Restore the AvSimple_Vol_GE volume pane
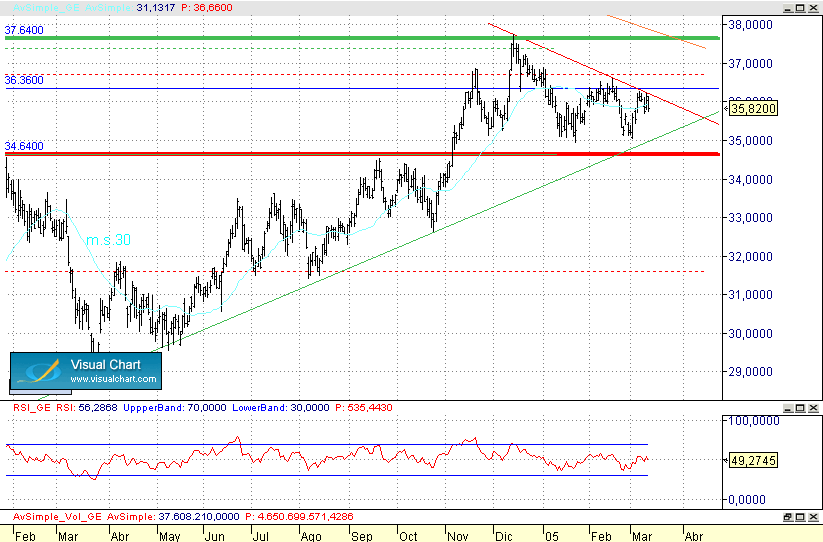Viewport: 823px width, 542px height. click(x=788, y=517)
